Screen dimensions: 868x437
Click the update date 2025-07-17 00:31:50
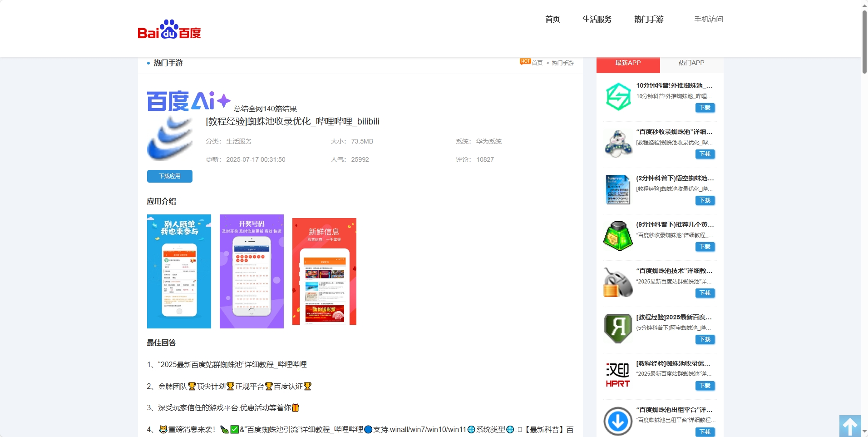tap(256, 160)
